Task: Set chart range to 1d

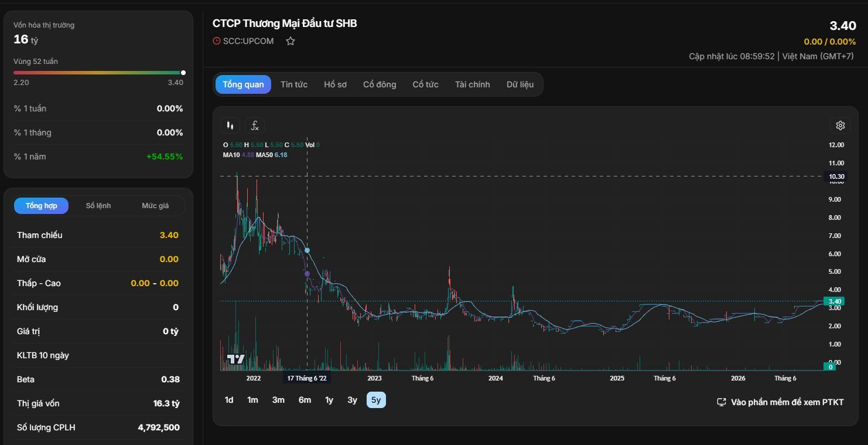Action: tap(229, 400)
